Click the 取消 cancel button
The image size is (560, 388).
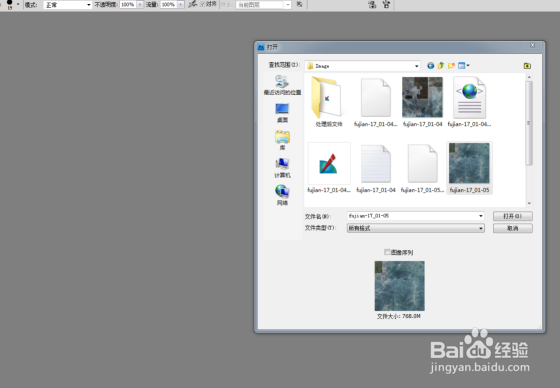coord(512,228)
